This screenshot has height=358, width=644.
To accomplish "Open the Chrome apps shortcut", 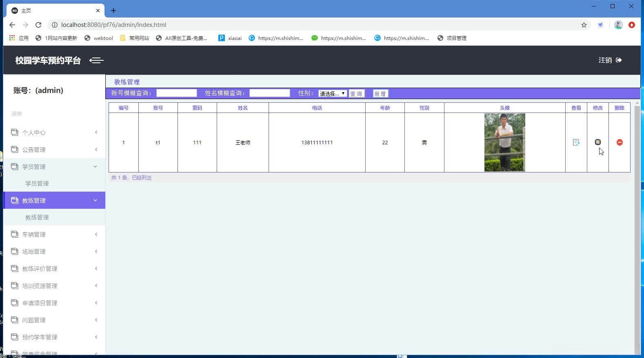I will 19,38.
